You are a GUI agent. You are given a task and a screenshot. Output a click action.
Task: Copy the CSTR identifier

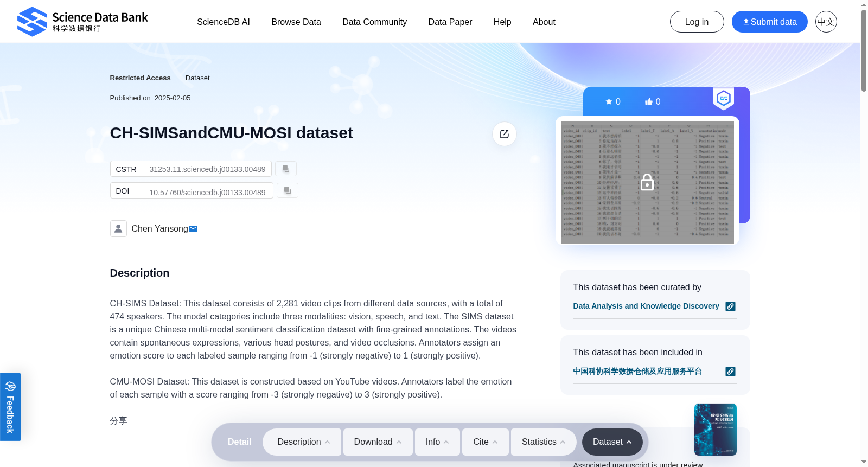coord(286,169)
